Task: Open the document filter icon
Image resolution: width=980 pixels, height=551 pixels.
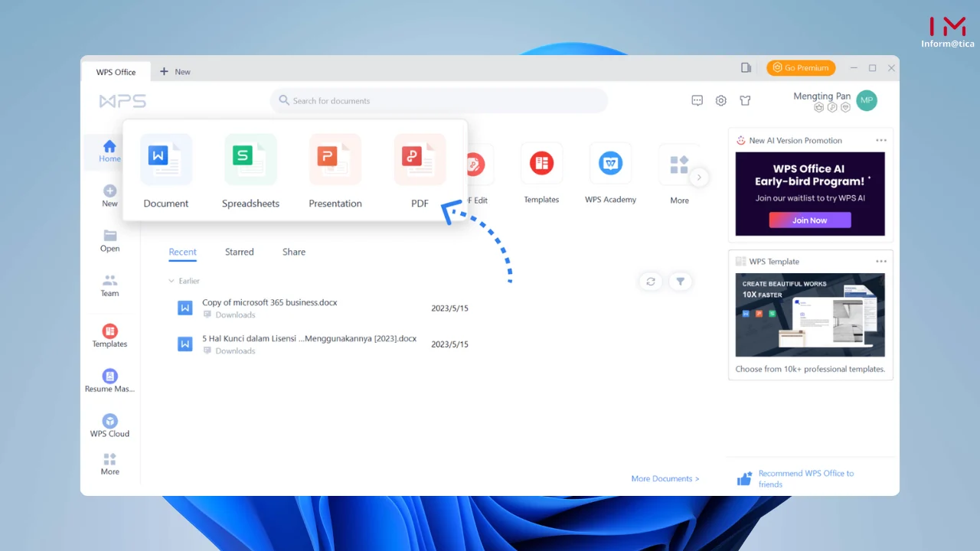Action: [x=680, y=282]
